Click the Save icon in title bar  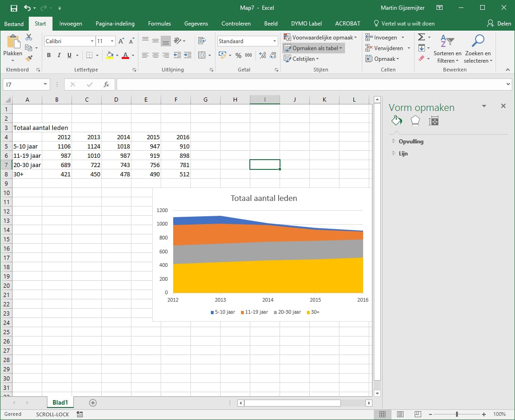click(14, 8)
